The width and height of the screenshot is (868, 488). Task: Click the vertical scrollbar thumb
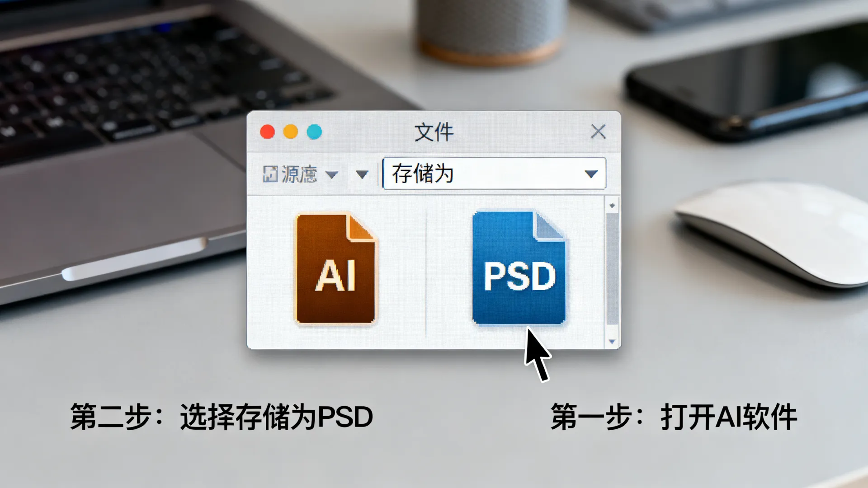coord(612,269)
